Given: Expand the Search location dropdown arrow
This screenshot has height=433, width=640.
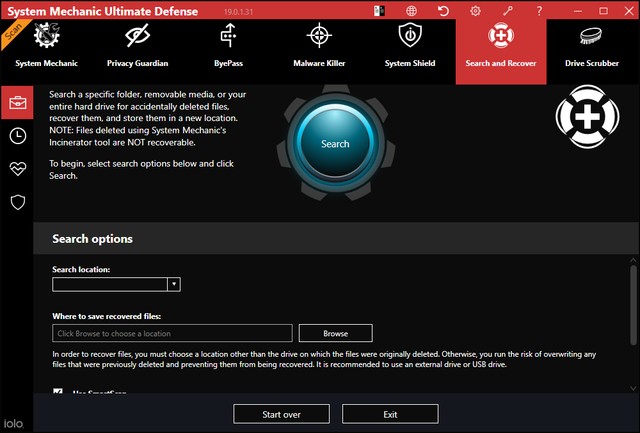Looking at the screenshot, I should pyautogui.click(x=174, y=284).
